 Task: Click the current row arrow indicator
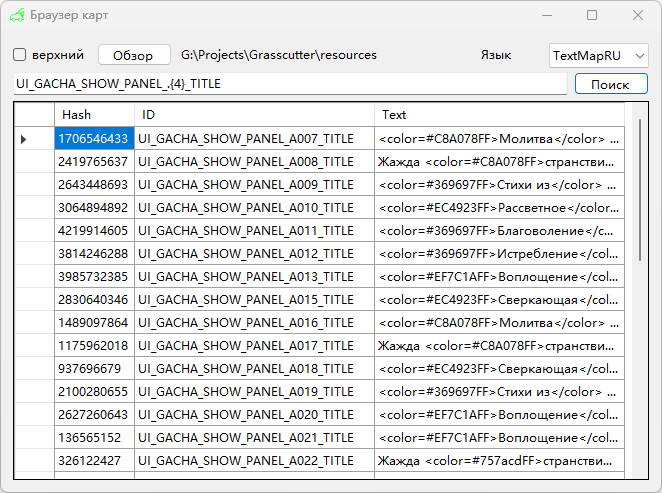24,139
